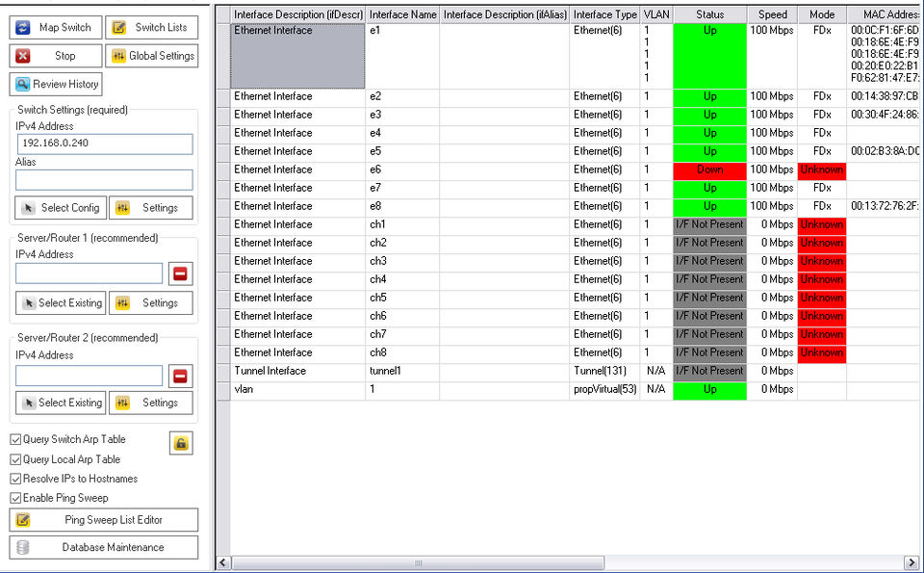Screen dimensions: 924x573
Task: Toggle Enable Ping Sweep checkbox
Action: pos(16,498)
